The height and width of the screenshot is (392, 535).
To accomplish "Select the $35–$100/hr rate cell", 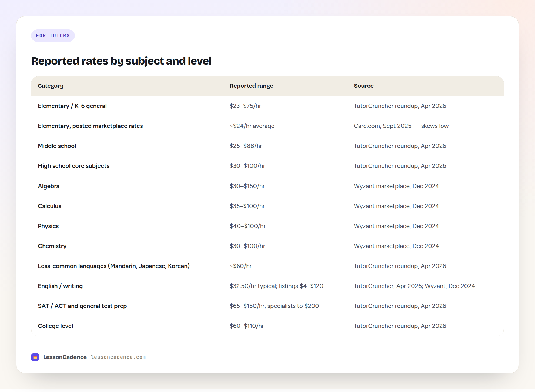I will pyautogui.click(x=247, y=206).
